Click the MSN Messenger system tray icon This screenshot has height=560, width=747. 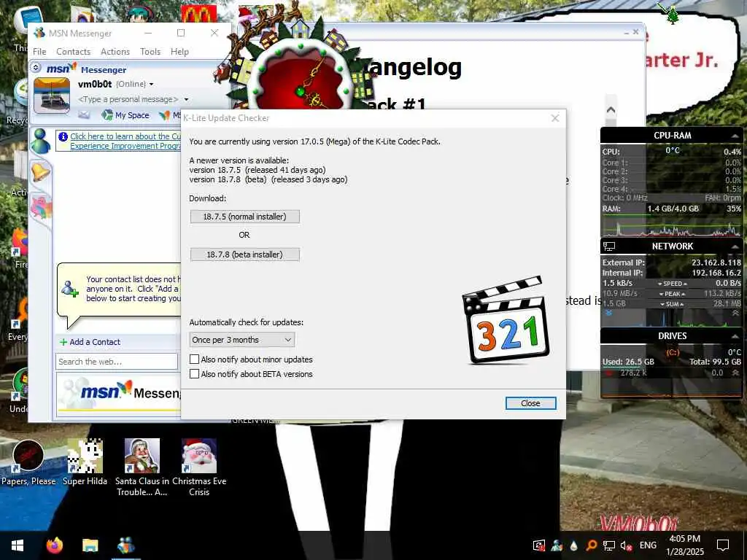tap(557, 545)
